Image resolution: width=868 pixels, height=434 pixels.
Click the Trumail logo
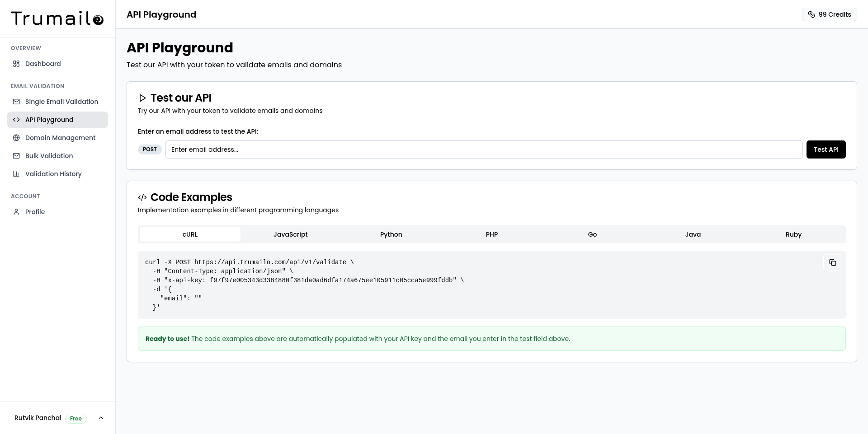[x=57, y=18]
